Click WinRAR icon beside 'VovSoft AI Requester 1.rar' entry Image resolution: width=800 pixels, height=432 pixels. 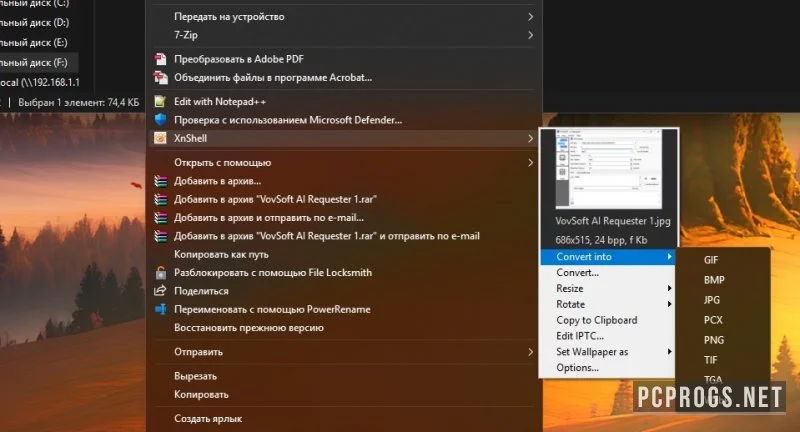coord(161,199)
